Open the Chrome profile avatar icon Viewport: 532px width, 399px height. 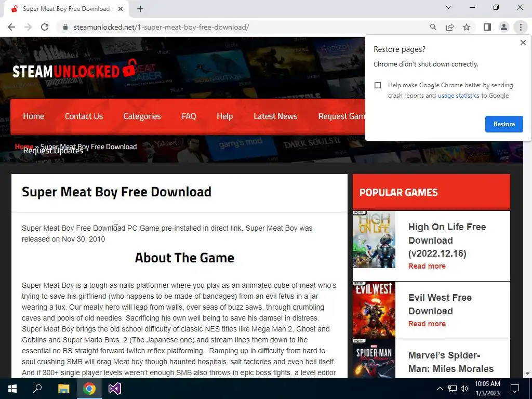click(504, 27)
